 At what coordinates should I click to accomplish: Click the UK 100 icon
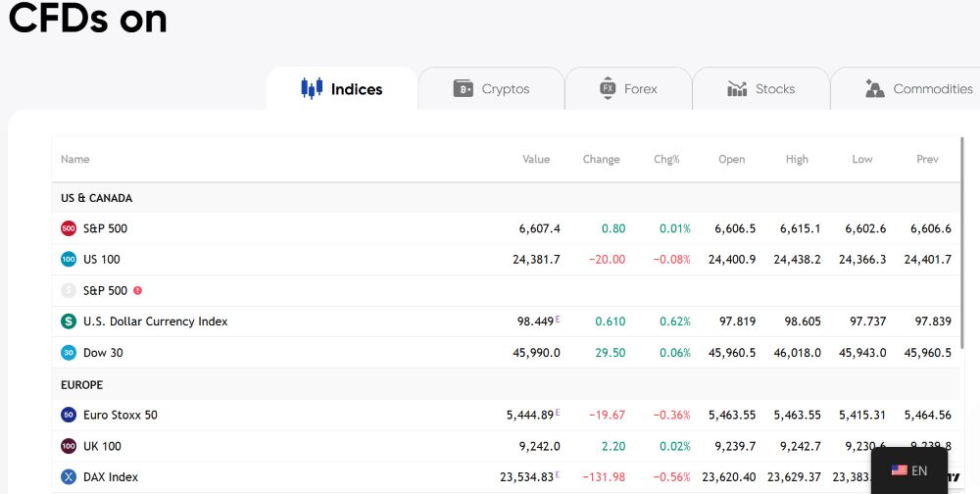tap(69, 446)
